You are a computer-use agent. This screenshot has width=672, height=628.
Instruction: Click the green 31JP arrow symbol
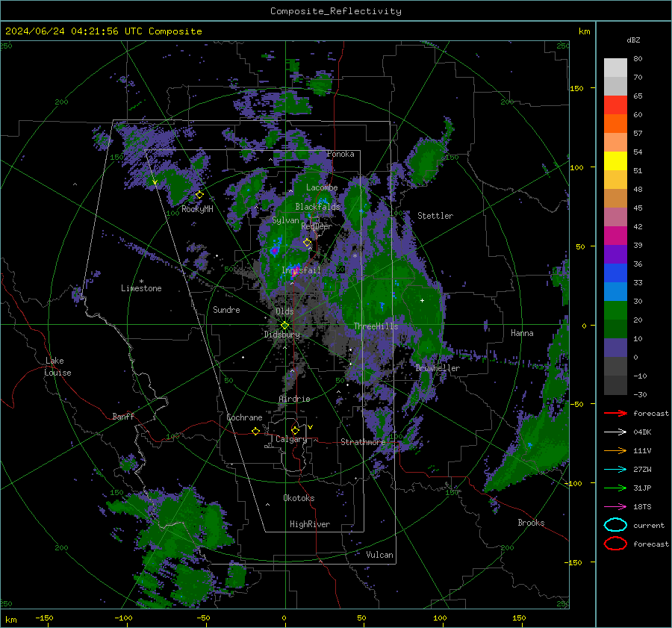615,488
